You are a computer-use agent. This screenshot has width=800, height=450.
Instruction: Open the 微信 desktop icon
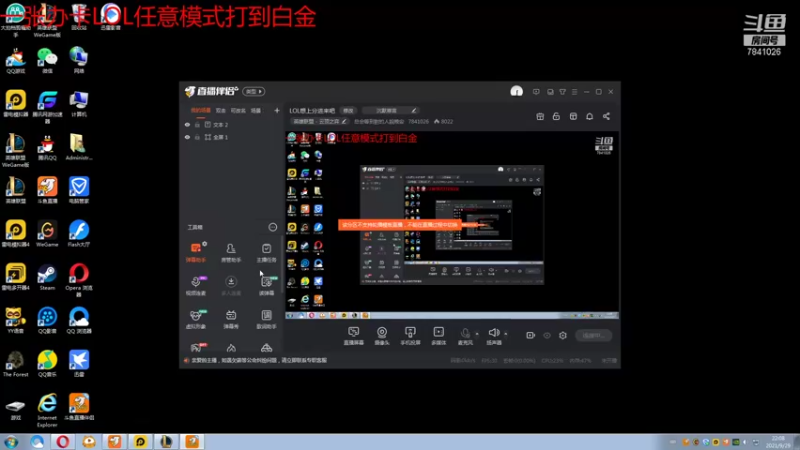(47, 60)
